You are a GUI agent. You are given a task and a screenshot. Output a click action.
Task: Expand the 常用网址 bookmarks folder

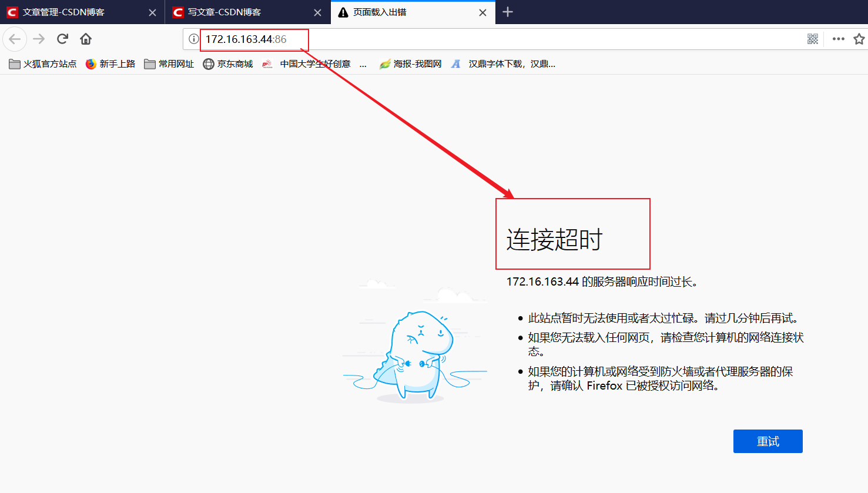pos(169,63)
